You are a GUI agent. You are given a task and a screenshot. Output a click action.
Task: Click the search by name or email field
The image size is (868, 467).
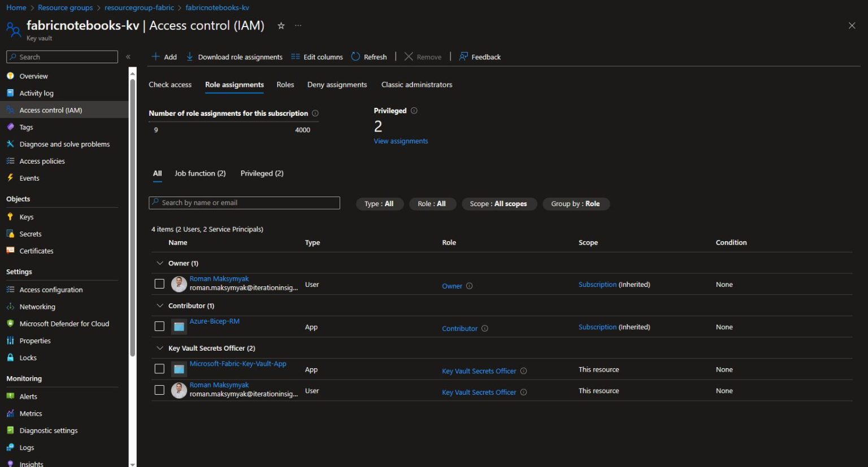pos(244,202)
